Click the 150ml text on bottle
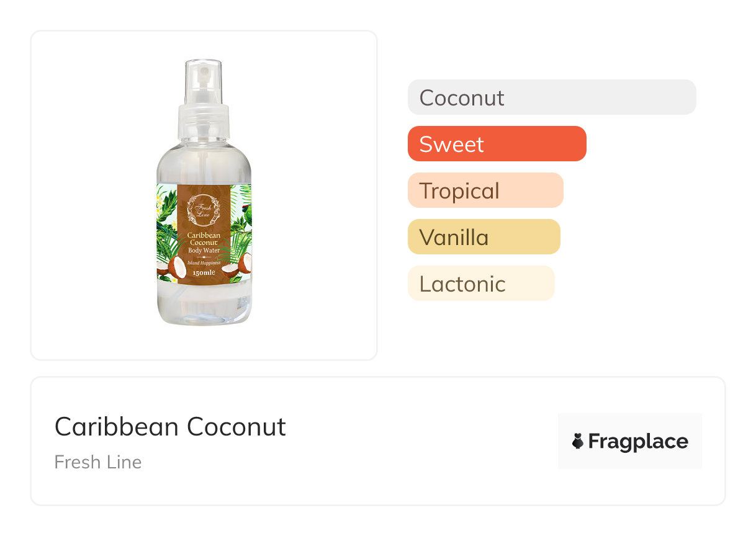The image size is (756, 536). pyautogui.click(x=204, y=272)
